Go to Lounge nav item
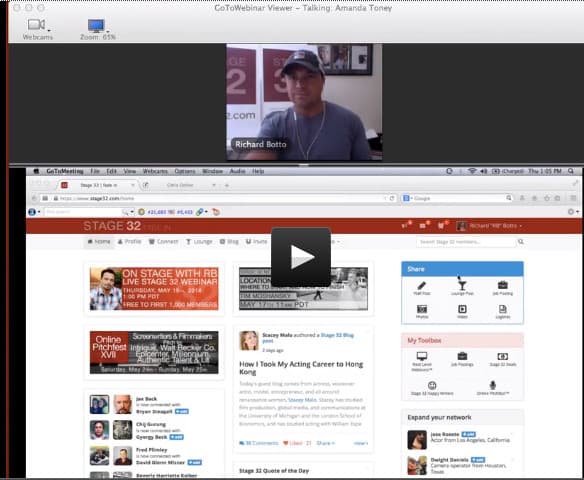The image size is (584, 480). pos(199,242)
